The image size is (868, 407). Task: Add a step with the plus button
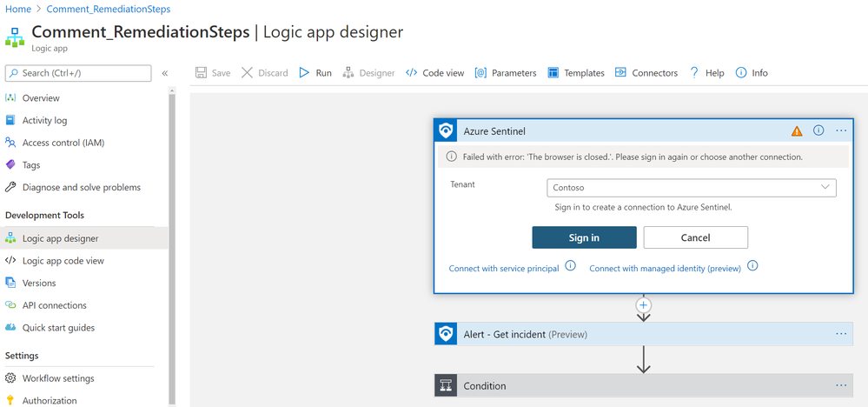(643, 305)
